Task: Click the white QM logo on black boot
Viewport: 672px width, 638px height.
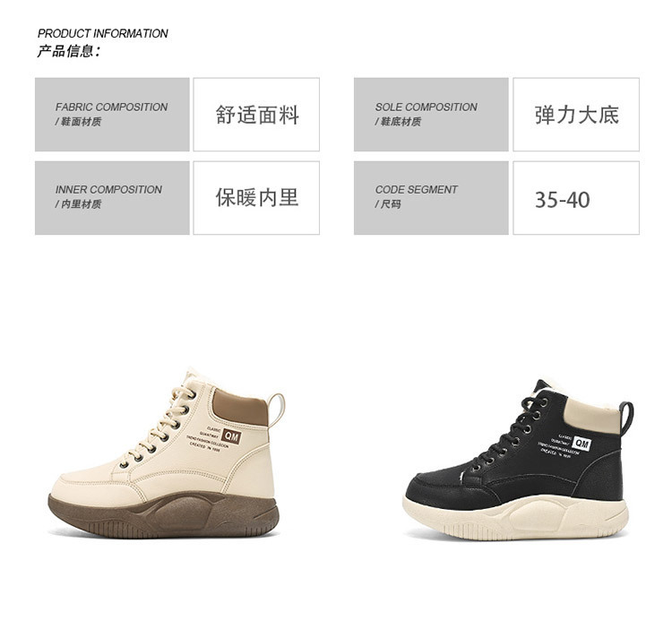Action: tap(582, 444)
